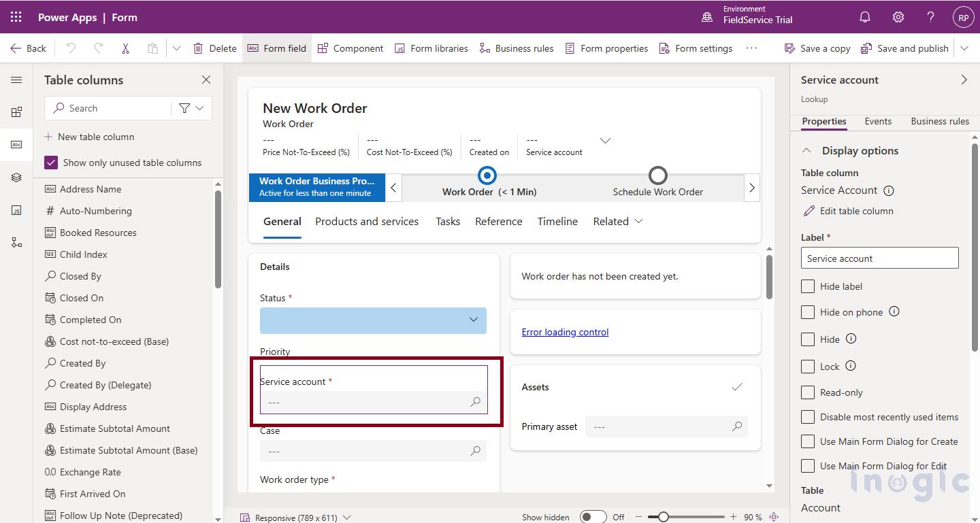The width and height of the screenshot is (980, 523).
Task: Switch to properties Business rules tab
Action: tap(940, 121)
